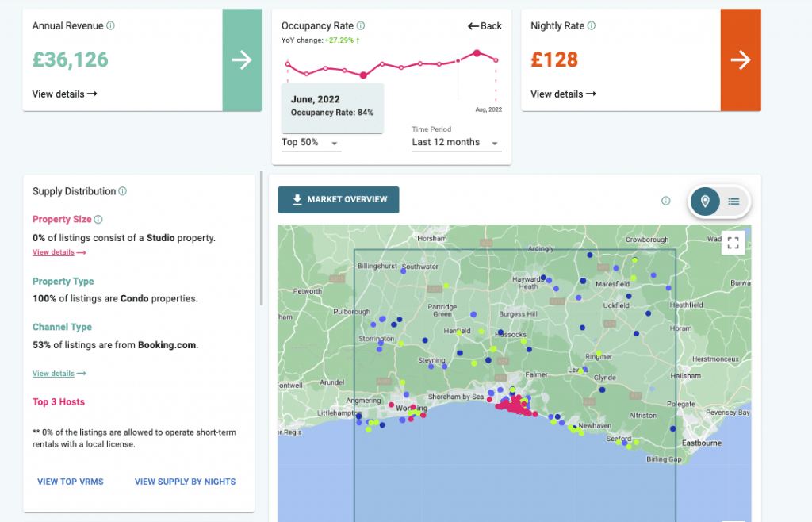Image resolution: width=812 pixels, height=522 pixels.
Task: Click Back on the Occupancy Rate card
Action: [485, 25]
